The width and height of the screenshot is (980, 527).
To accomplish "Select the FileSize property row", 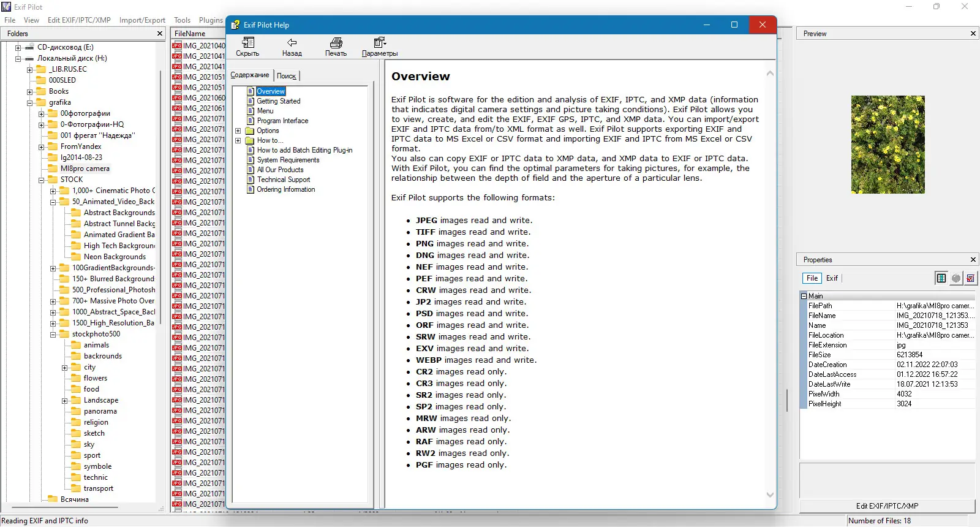I will click(888, 355).
